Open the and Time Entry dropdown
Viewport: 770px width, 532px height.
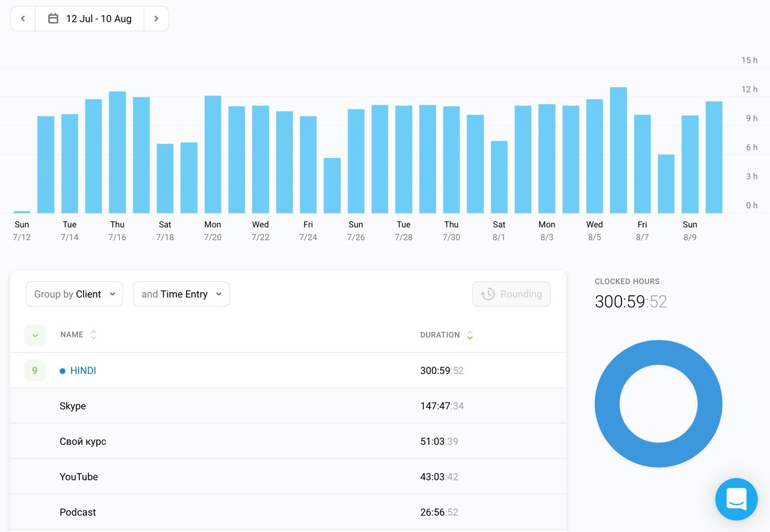(x=181, y=294)
